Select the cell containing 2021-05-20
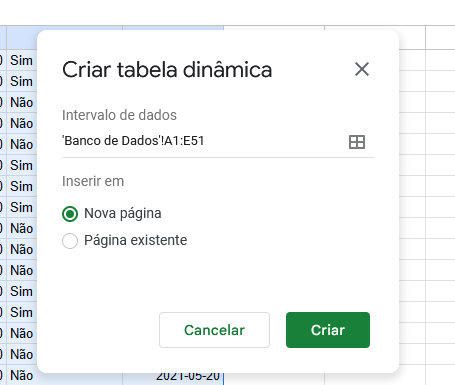Viewport: 455px width, 385px height. [173, 377]
